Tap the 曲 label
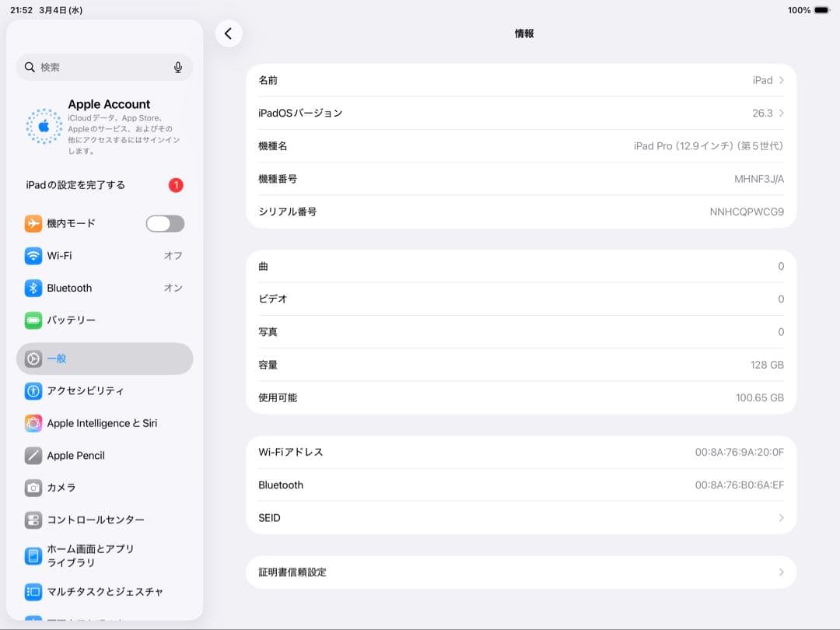The image size is (840, 630). coord(263,266)
